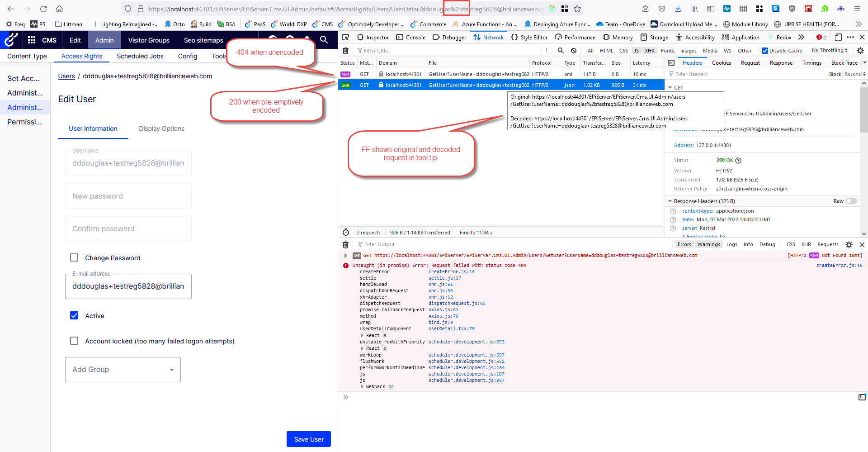The width and height of the screenshot is (868, 452).
Task: Open the network settings gear icon
Action: [x=860, y=51]
